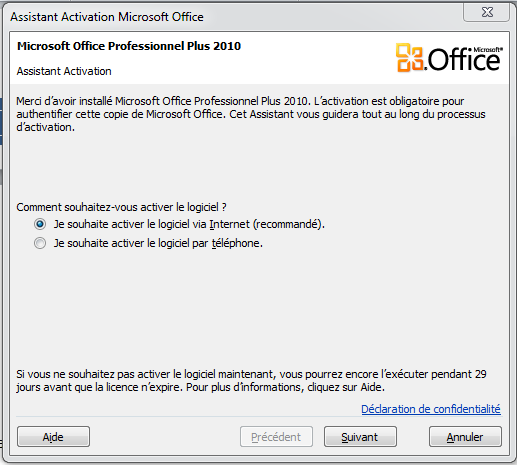Select the activate par téléphone radio button
Image resolution: width=517 pixels, height=465 pixels.
40,243
